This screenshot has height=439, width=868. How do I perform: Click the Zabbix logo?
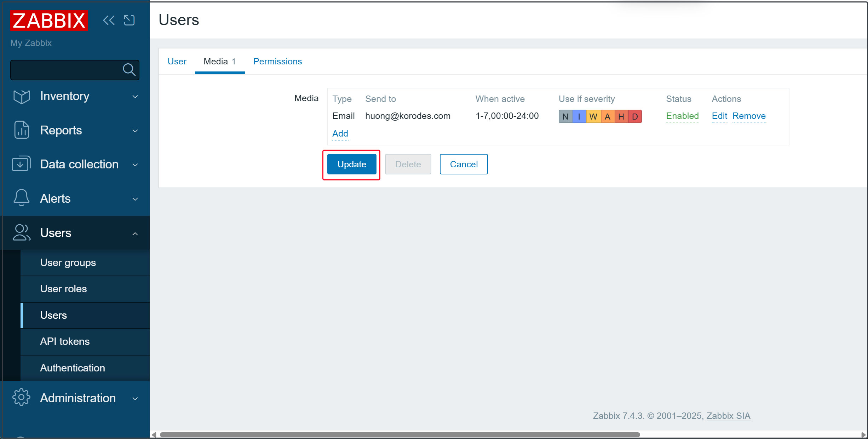[49, 21]
